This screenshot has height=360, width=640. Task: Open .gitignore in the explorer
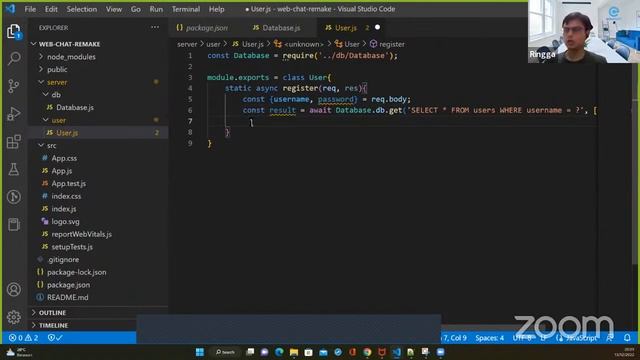pos(98,259)
